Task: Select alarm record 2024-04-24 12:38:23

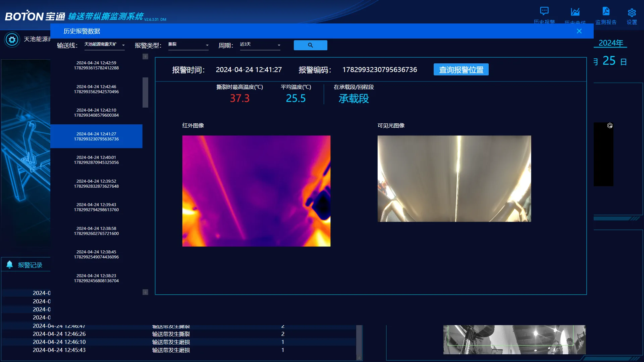Action: tap(96, 278)
